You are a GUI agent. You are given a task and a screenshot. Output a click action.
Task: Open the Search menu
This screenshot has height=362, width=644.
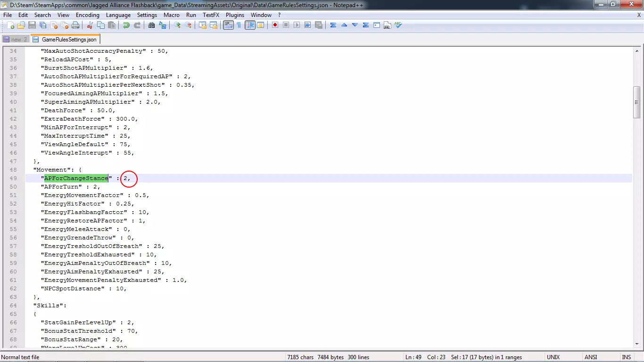[42, 15]
